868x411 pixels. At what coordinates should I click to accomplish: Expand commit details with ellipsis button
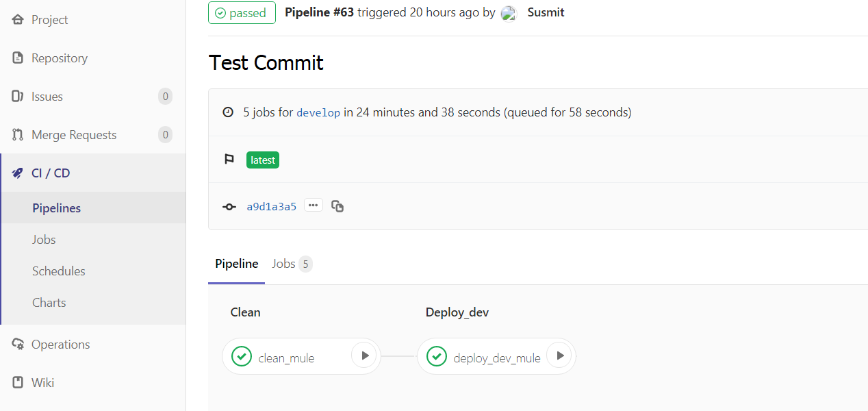pyautogui.click(x=314, y=206)
